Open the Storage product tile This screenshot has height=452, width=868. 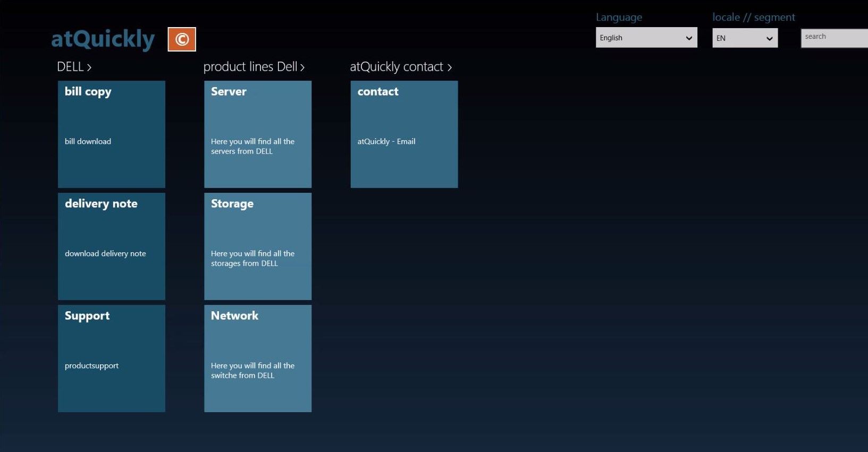258,246
